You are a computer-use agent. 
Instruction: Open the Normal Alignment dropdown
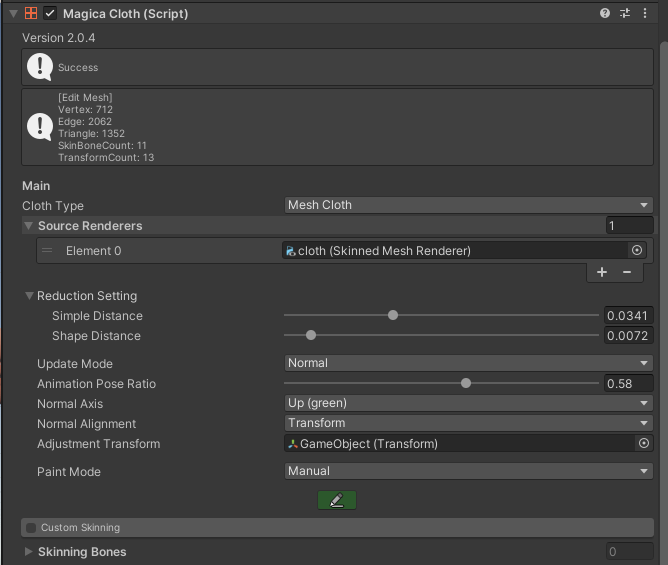[468, 423]
